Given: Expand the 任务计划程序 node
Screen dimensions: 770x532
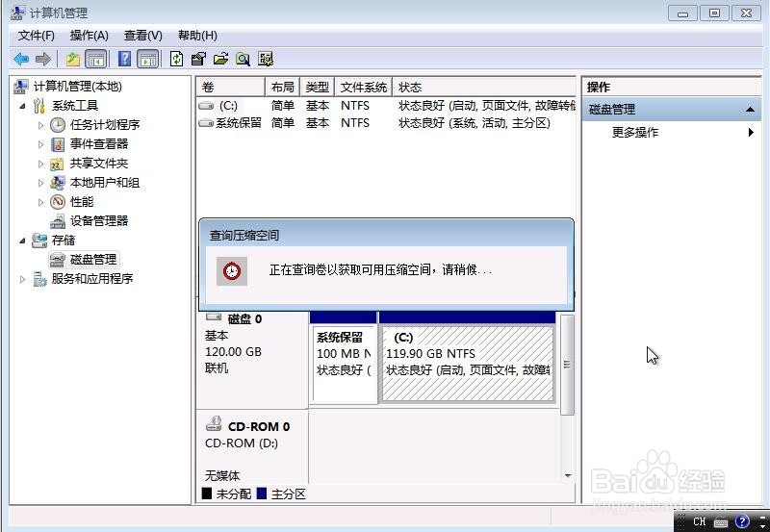Looking at the screenshot, I should (x=40, y=125).
